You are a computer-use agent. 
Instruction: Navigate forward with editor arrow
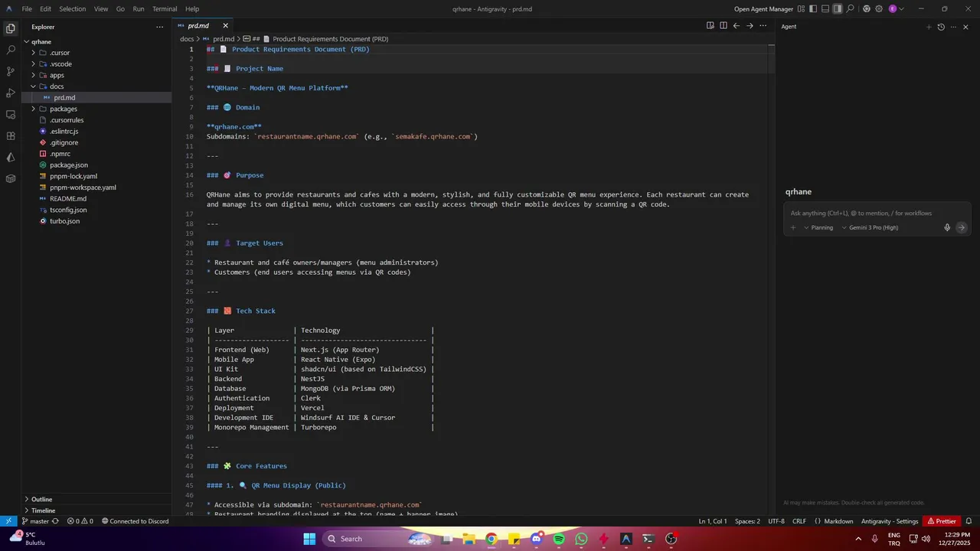click(x=750, y=25)
